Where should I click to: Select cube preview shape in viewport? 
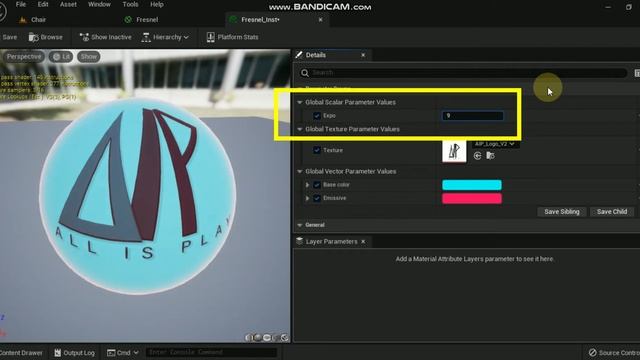[276, 338]
